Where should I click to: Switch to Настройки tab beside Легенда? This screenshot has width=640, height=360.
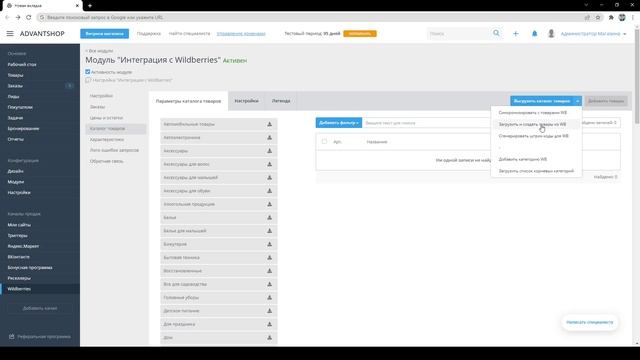tap(247, 101)
